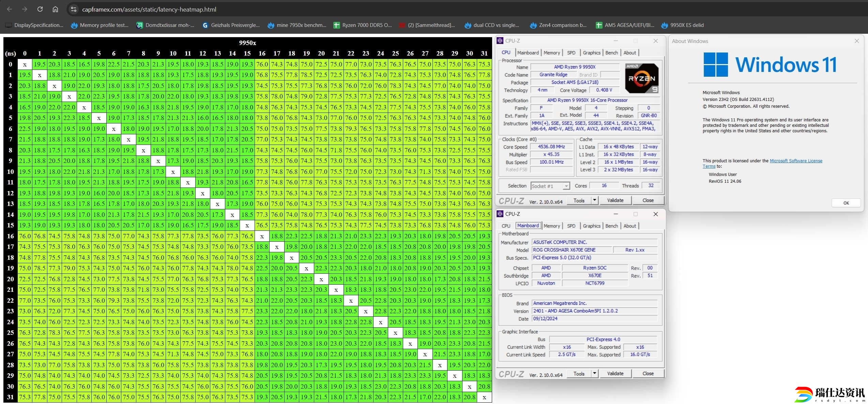Viewport: 868px width, 404px height.
Task: Open the DisplaySpecification bookmark
Action: (34, 25)
